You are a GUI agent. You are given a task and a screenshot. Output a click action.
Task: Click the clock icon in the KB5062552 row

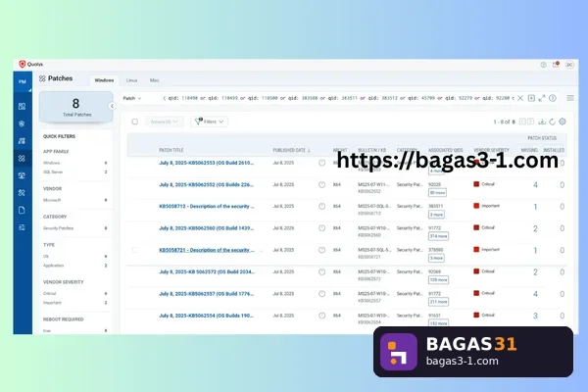pos(321,184)
